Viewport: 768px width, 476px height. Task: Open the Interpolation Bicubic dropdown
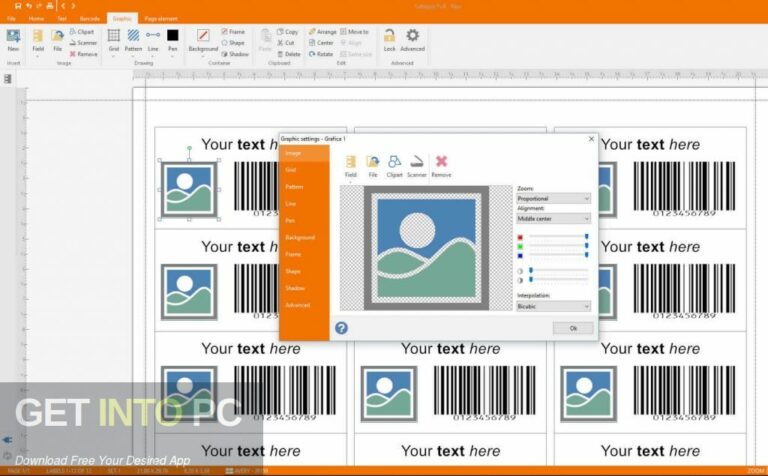[x=553, y=306]
